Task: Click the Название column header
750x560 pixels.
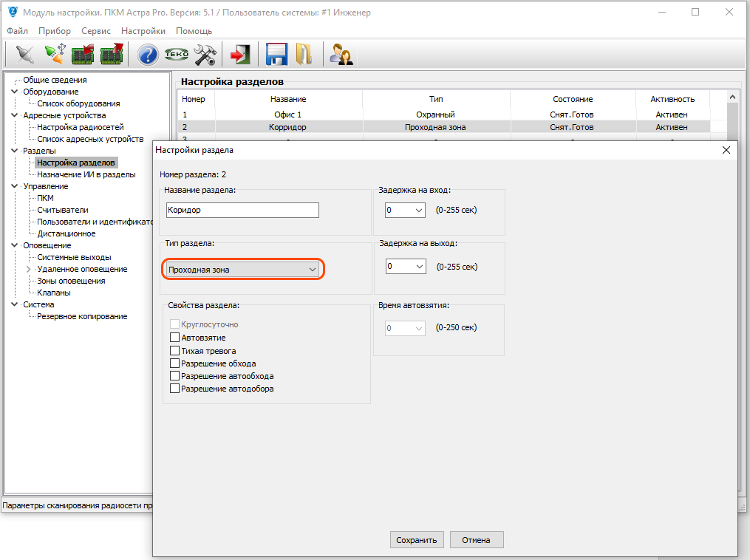Action: (288, 99)
